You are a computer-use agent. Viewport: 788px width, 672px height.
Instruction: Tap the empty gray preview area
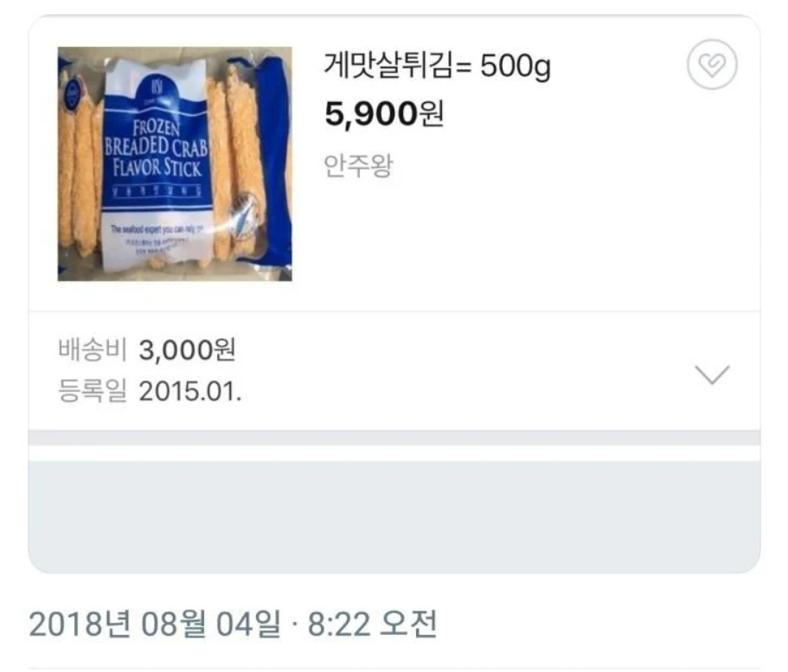click(x=394, y=516)
